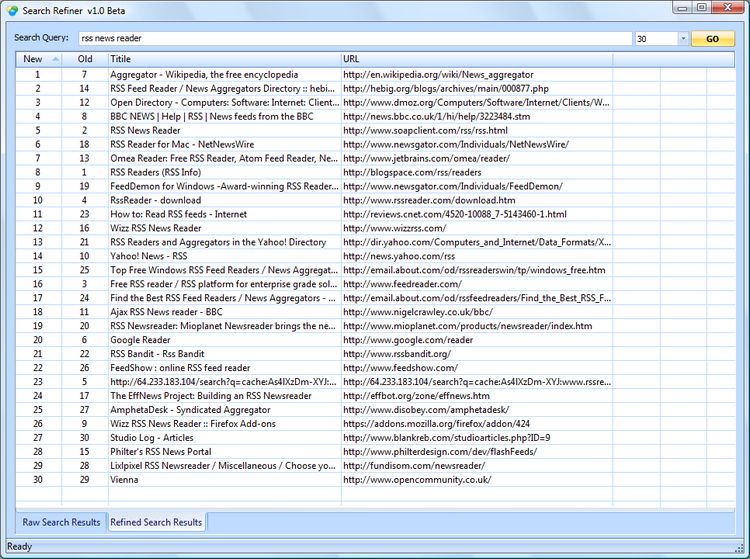Click the GO button
The width and height of the screenshot is (750, 559).
tap(712, 39)
